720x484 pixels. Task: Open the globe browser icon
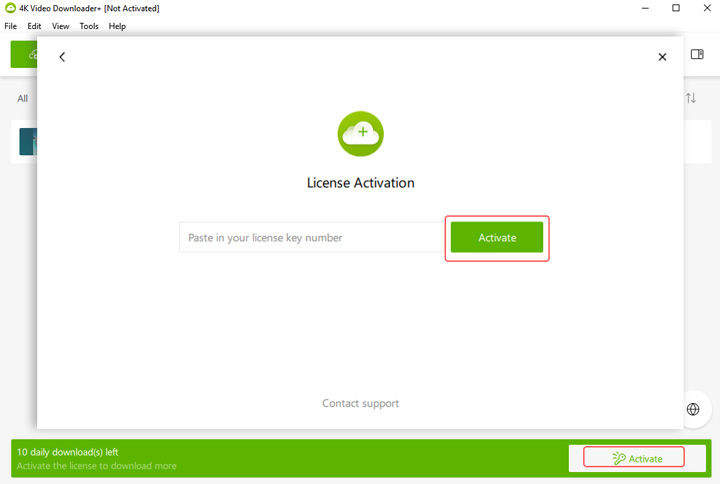point(693,409)
